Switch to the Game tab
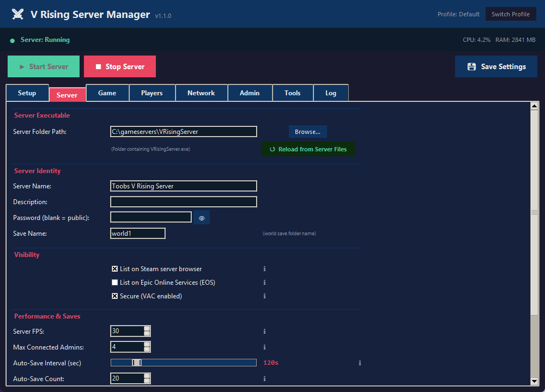 (107, 93)
